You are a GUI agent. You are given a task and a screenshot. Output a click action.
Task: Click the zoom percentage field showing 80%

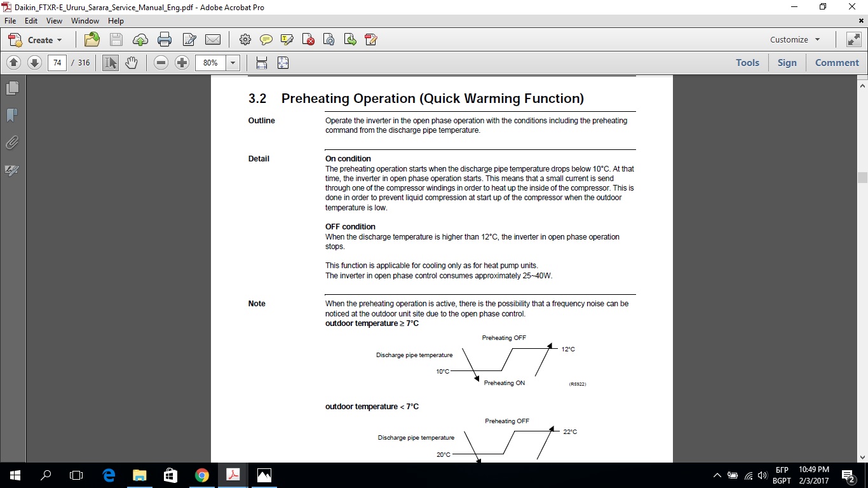point(211,62)
